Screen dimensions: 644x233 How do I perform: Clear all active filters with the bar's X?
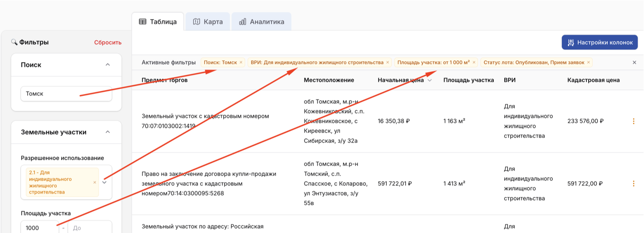tap(634, 63)
